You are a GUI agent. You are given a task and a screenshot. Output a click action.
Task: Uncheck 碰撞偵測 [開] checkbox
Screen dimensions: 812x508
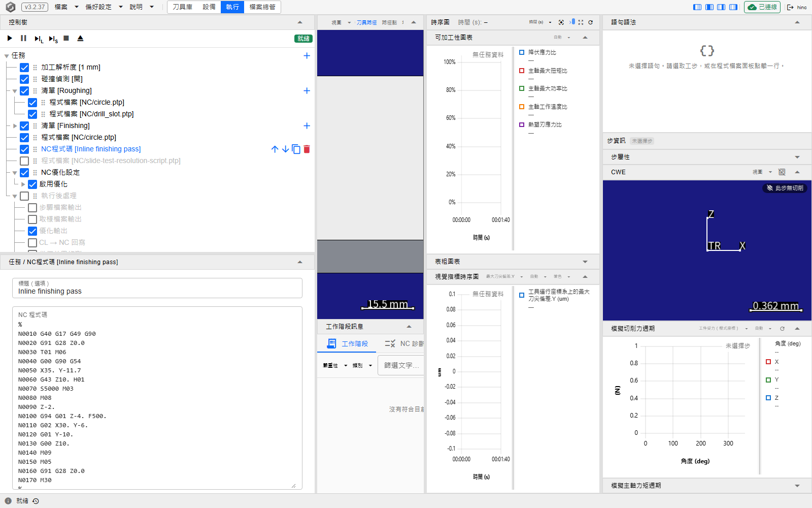[x=24, y=79]
